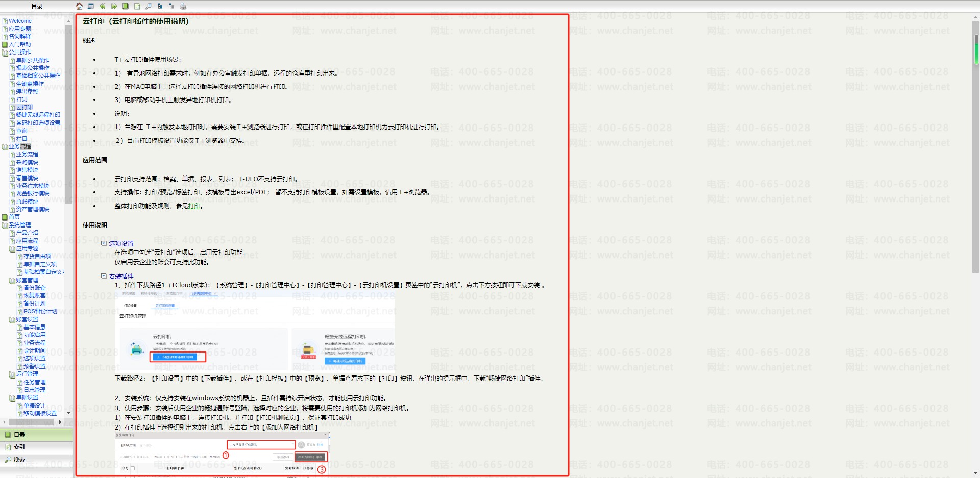Viewport: 980px width, 478px height.
Task: Open 存货自由项 topic
Action: coord(37,256)
